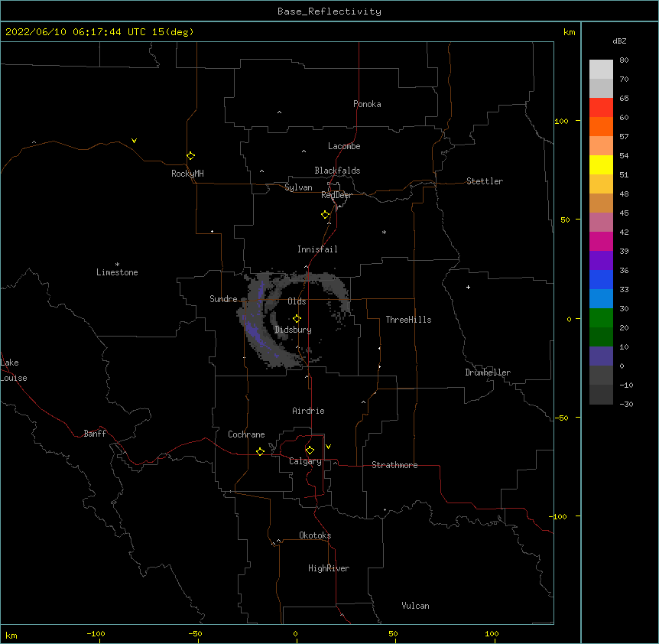Click the Lake Louise map label
Image resolution: width=659 pixels, height=644 pixels.
point(14,370)
